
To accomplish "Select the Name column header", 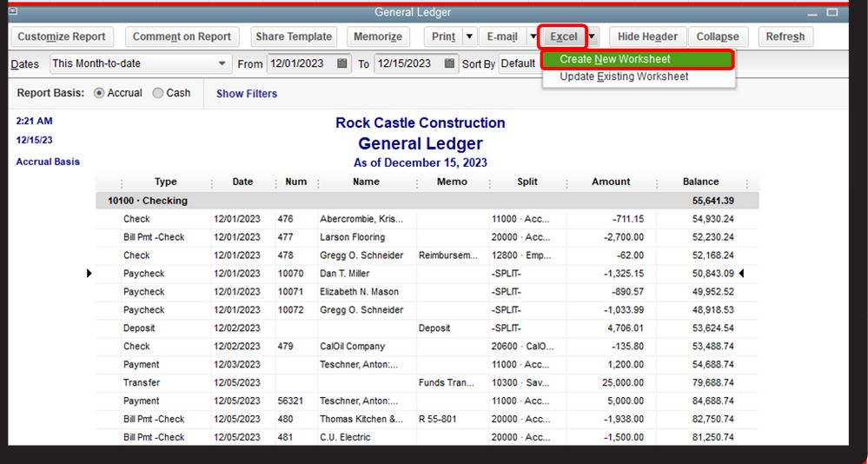I will pos(366,182).
